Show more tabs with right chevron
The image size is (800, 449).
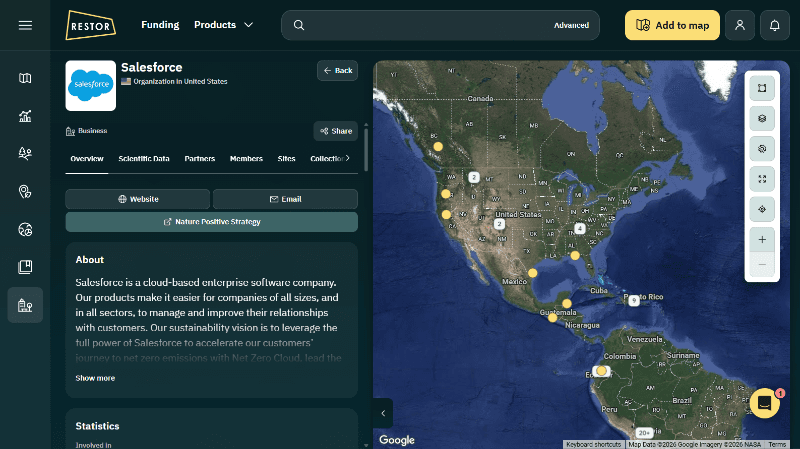tap(347, 158)
